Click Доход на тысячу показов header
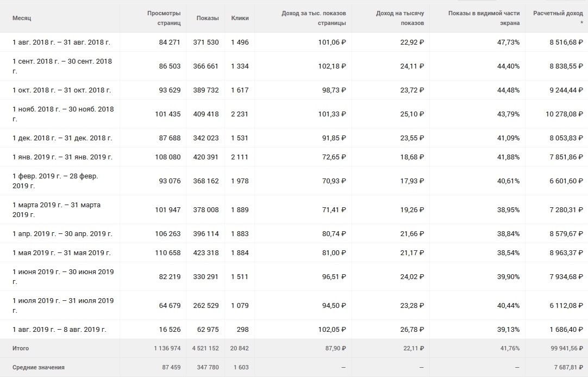Image resolution: width=588 pixels, height=377 pixels. (400, 18)
